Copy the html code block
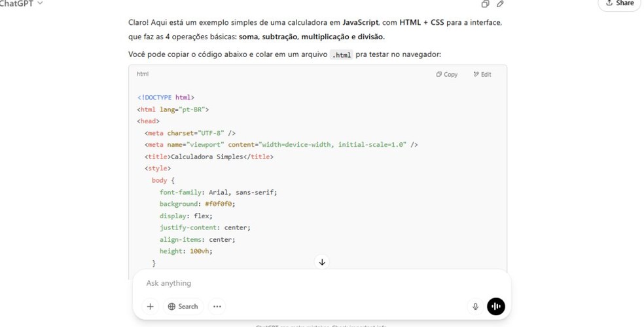644x327 pixels. 447,75
